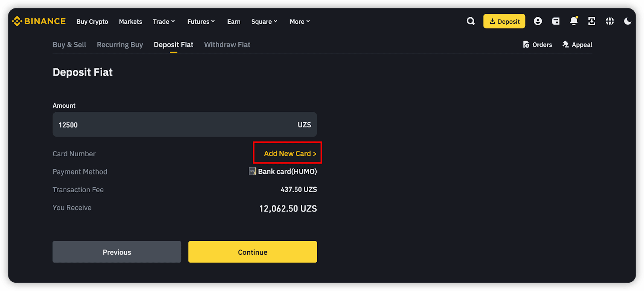
Task: Click the Binance logo
Action: coord(39,21)
